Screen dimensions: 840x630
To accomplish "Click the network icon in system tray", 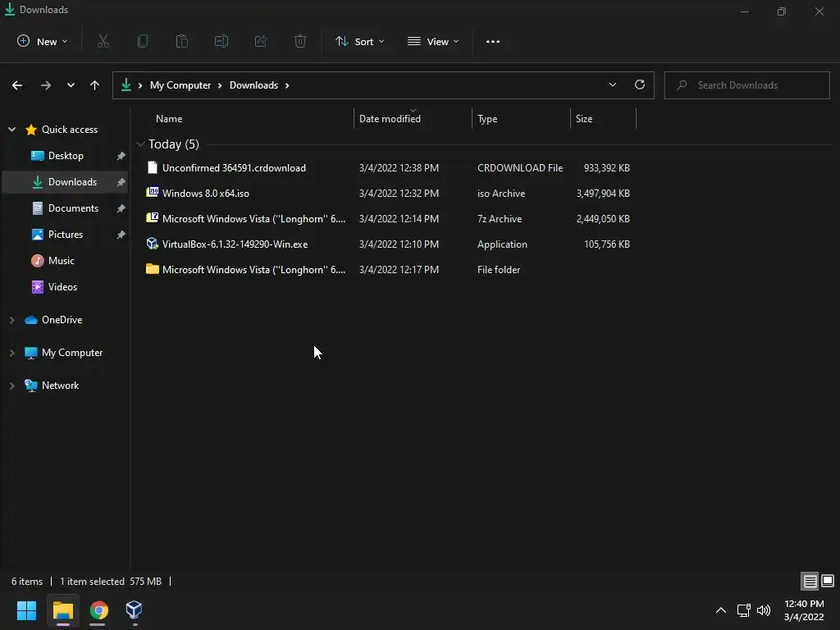I will (x=743, y=610).
